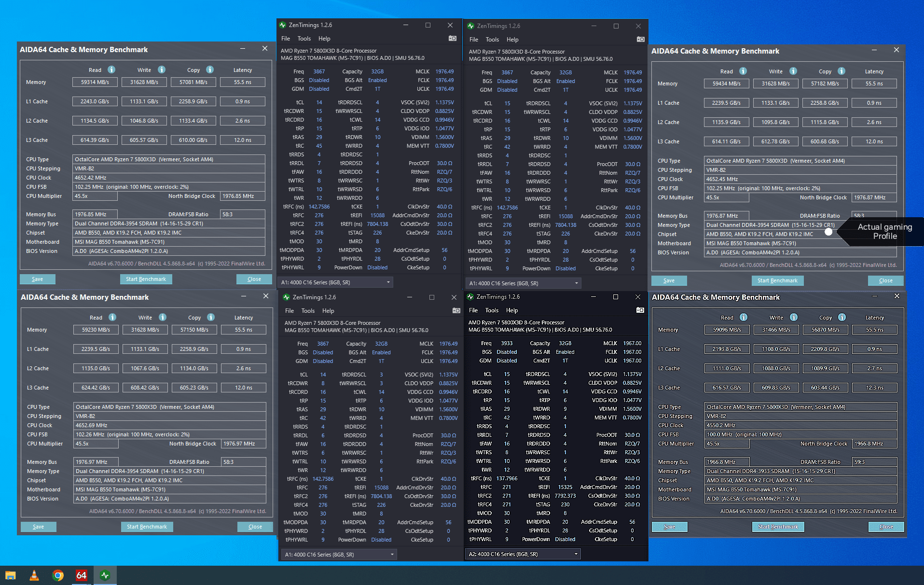Start Benchmark in AIDA64 window showing 59314 MB/s read
The width and height of the screenshot is (924, 585).
coord(146,279)
